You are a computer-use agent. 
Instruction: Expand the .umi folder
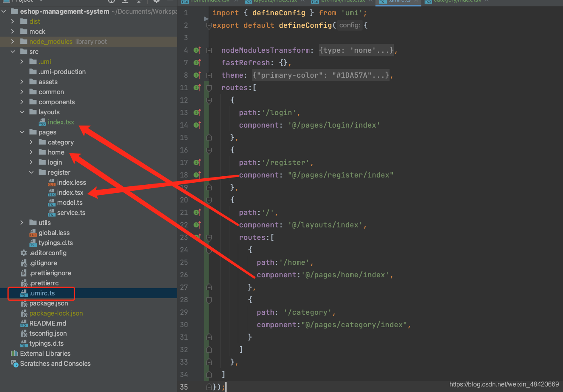point(22,62)
